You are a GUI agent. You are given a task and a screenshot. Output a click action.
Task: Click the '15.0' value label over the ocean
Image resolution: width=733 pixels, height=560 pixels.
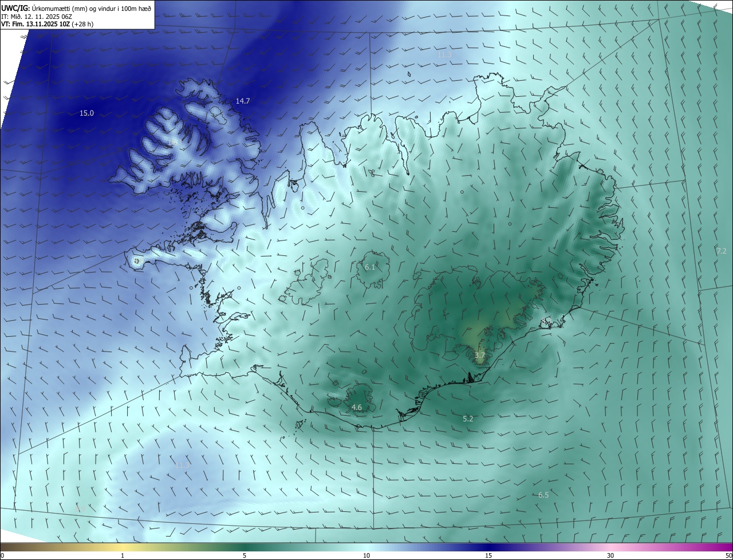click(x=86, y=113)
